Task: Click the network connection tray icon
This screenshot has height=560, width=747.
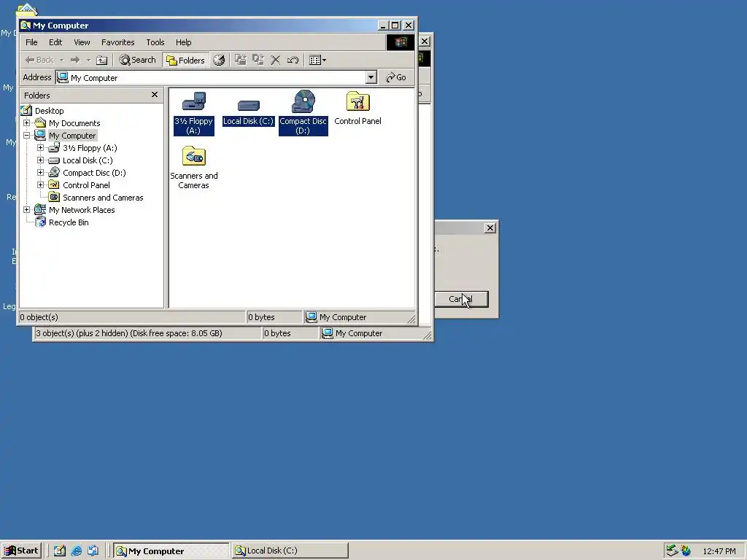Action: [672, 551]
